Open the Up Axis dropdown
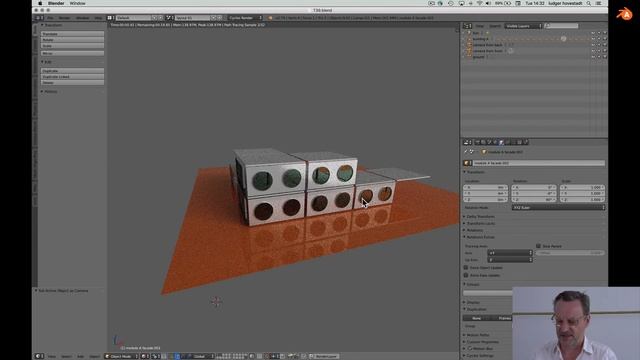The width and height of the screenshot is (640, 360). pyautogui.click(x=510, y=260)
